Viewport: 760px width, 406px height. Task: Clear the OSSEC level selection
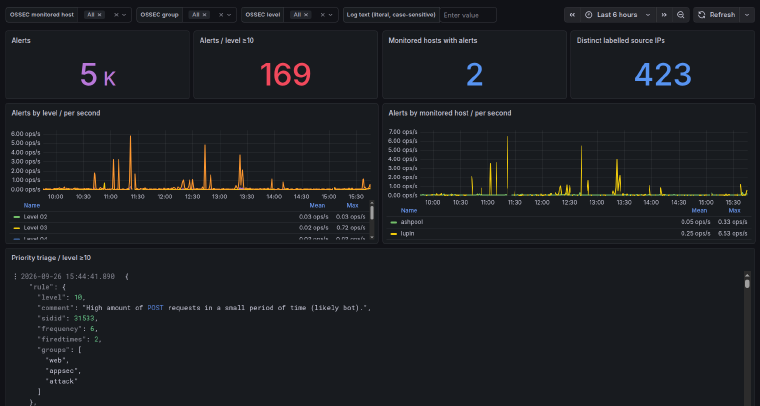322,15
